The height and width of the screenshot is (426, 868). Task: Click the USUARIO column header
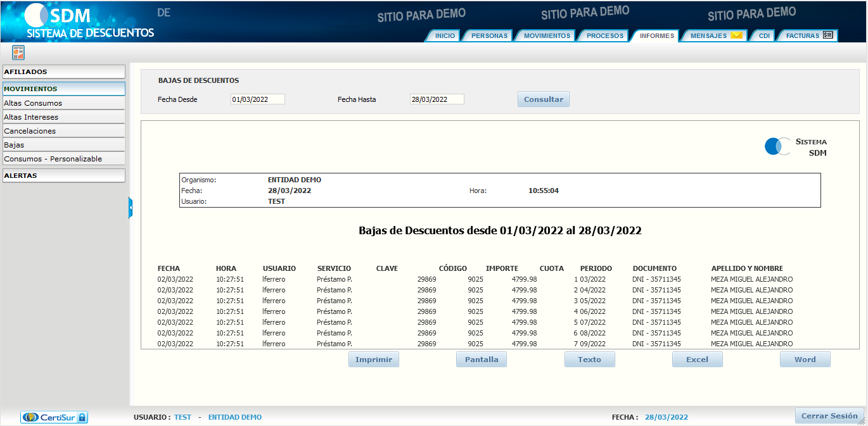279,268
